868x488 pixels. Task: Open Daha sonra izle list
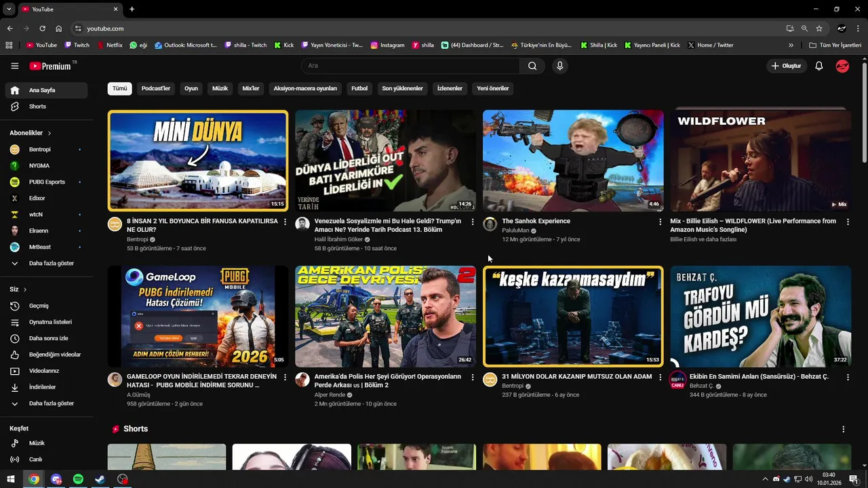(46, 338)
